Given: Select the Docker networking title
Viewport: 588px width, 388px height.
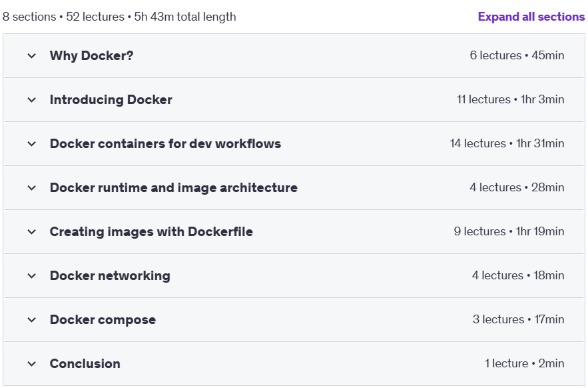Looking at the screenshot, I should pyautogui.click(x=110, y=275).
